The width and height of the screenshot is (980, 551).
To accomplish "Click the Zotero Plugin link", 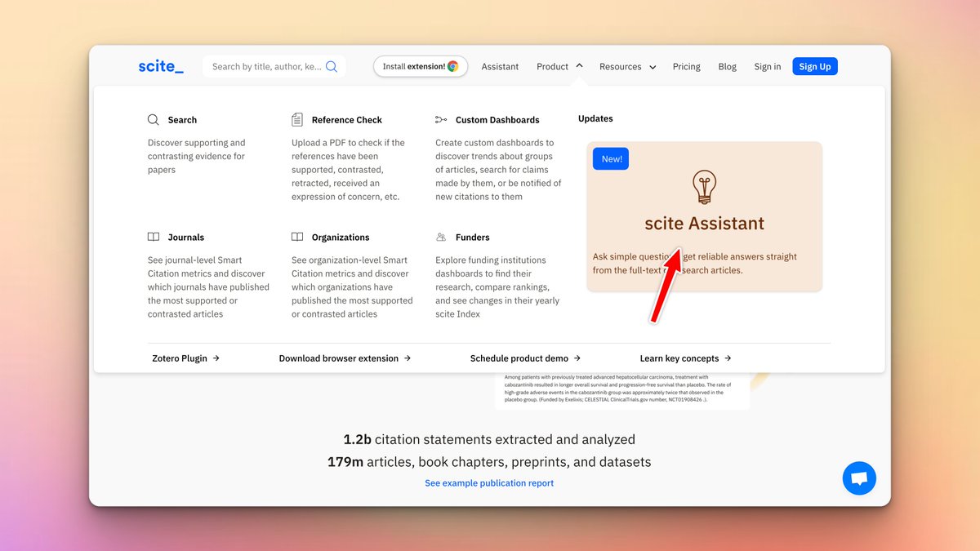I will click(180, 358).
